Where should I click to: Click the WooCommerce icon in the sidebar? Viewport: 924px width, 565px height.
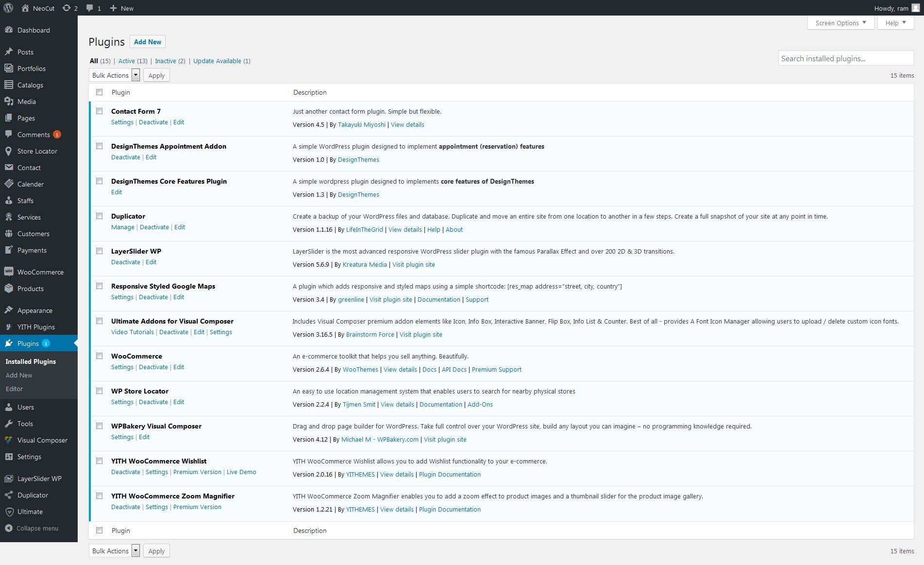coord(8,272)
